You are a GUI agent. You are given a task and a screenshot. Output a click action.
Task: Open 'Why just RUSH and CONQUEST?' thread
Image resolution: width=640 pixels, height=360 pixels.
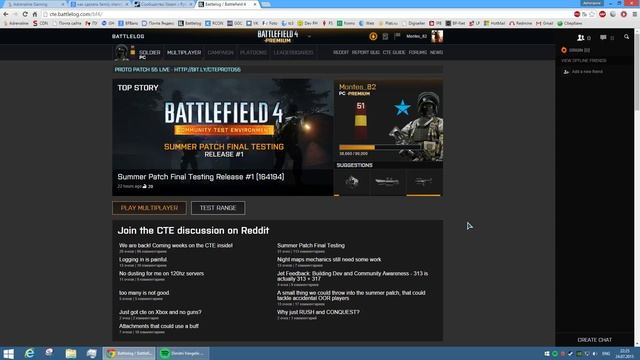pos(318,312)
